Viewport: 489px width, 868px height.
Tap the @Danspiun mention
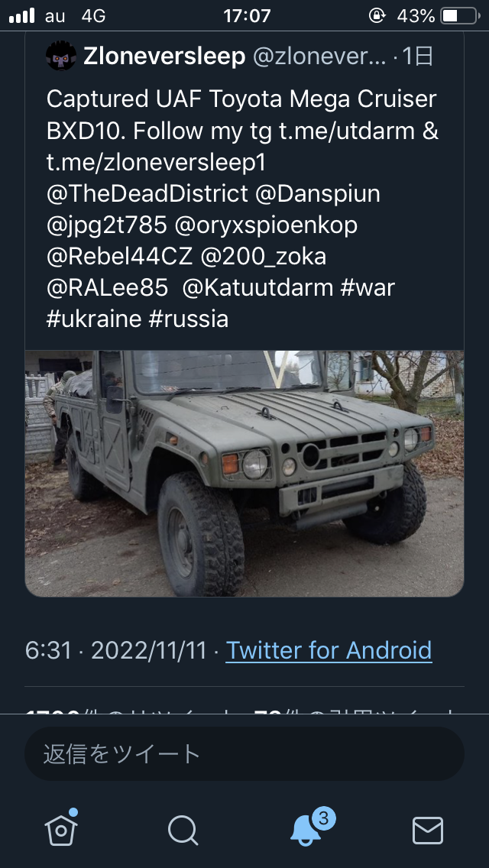coord(318,194)
